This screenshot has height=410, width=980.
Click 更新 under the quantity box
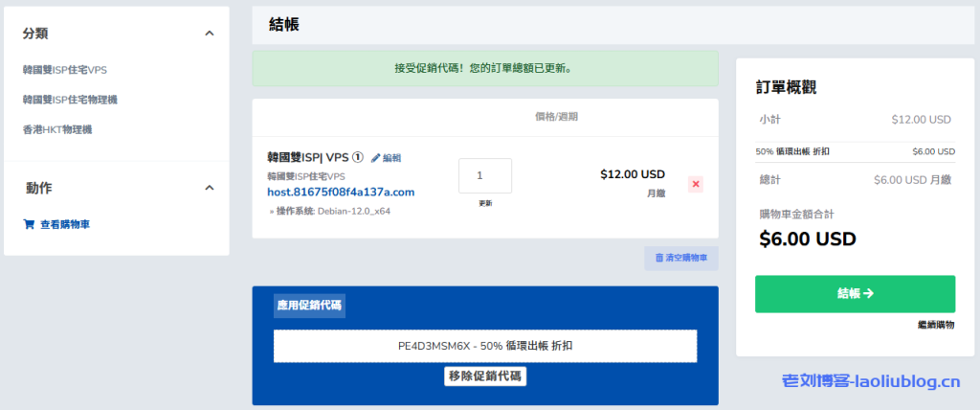(x=485, y=203)
